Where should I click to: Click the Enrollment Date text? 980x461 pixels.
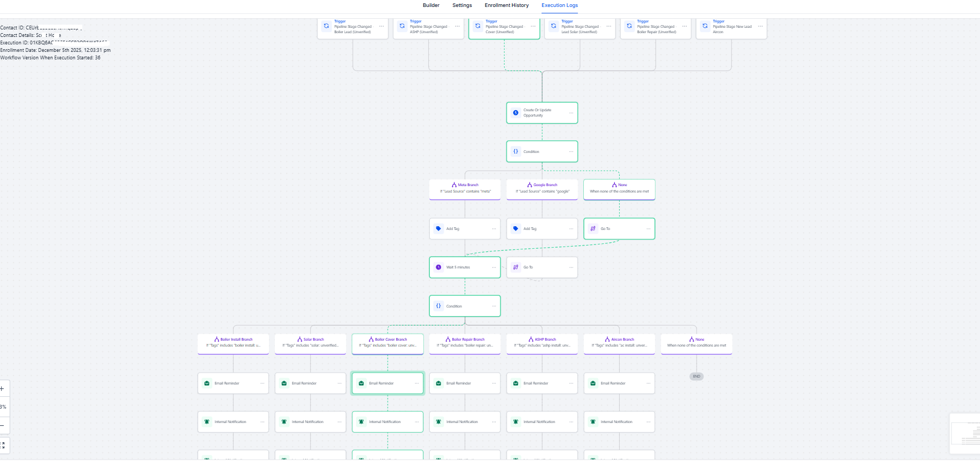[56, 50]
